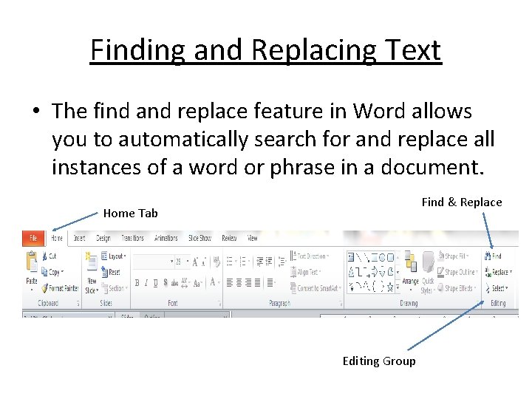This screenshot has width=532, height=399.
Task: Click the font name box
Action: [x=154, y=262]
